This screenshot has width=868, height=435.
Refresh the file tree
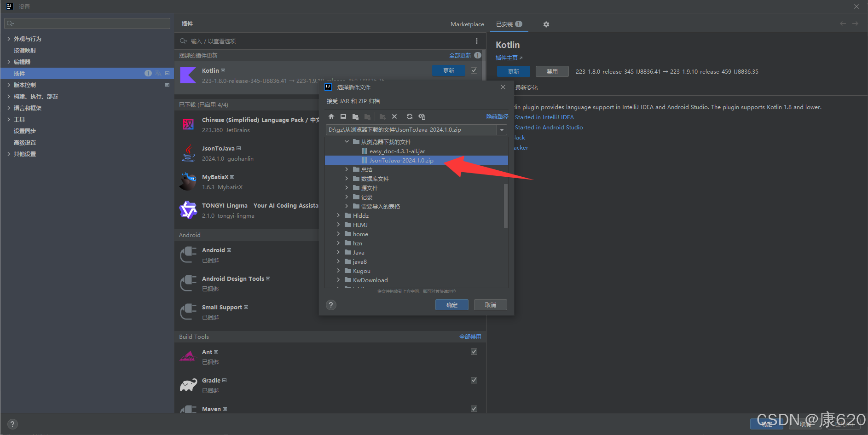coord(410,117)
